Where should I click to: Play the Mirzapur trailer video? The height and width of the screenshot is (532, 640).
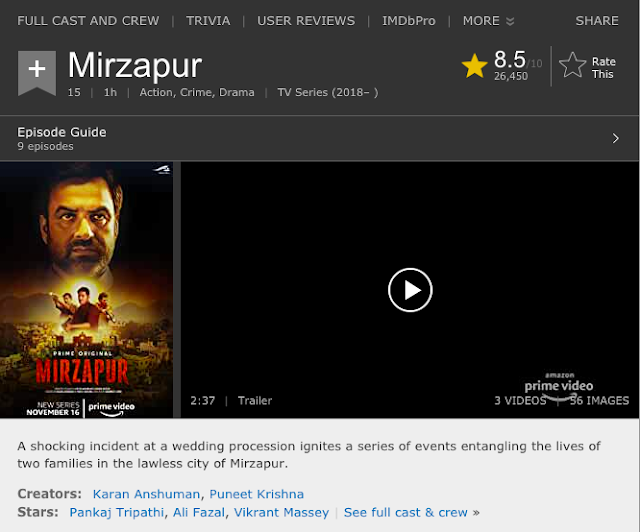(410, 290)
